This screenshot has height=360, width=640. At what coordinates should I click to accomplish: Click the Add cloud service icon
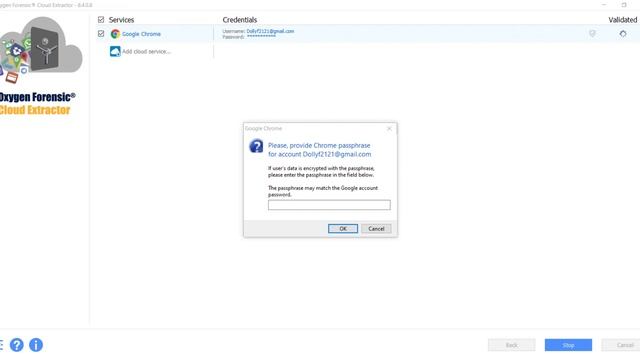pos(115,51)
